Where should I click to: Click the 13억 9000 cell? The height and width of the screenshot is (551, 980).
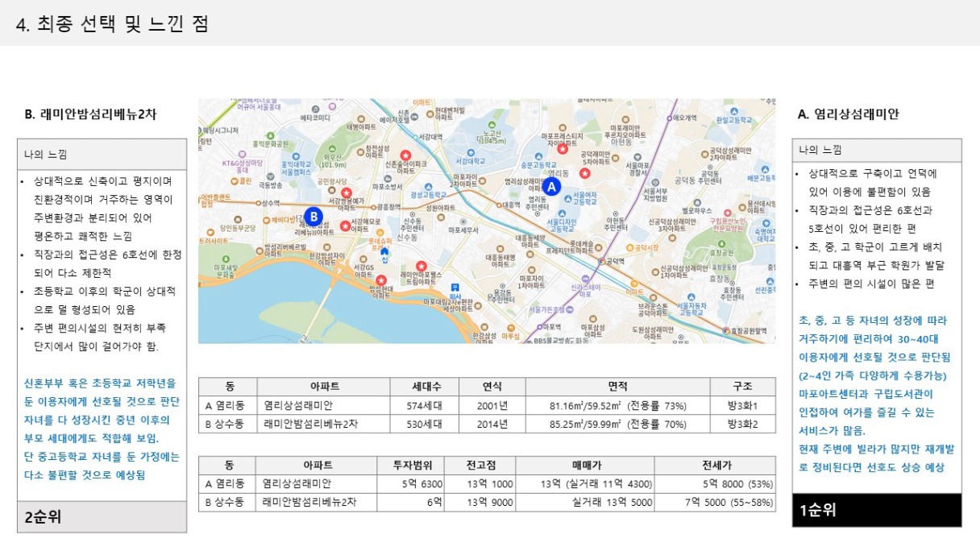(x=481, y=503)
